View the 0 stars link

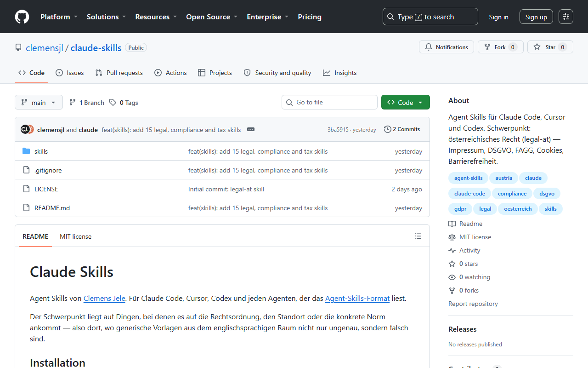coord(463,264)
